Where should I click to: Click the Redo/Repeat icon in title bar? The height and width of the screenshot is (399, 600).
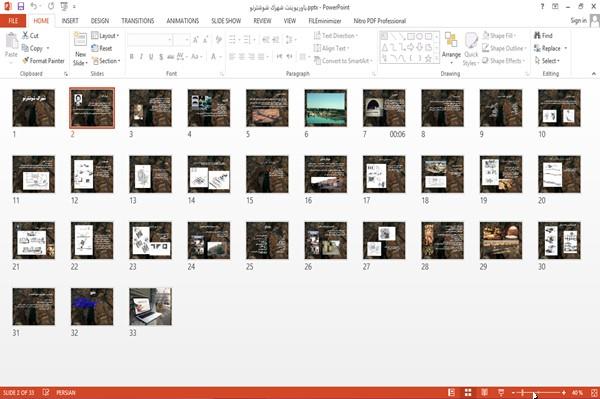(51, 6)
